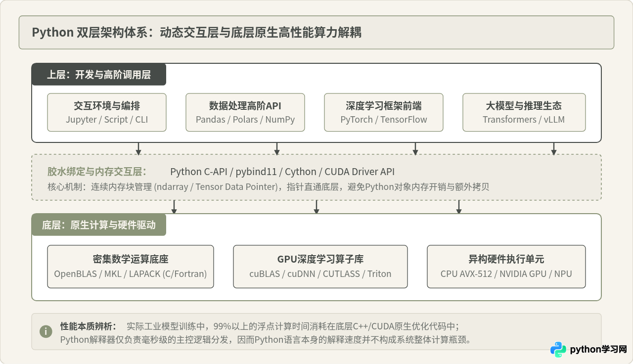Click the 性能本质辨析 heading
Screen dimensions: 633x364
tap(89, 326)
